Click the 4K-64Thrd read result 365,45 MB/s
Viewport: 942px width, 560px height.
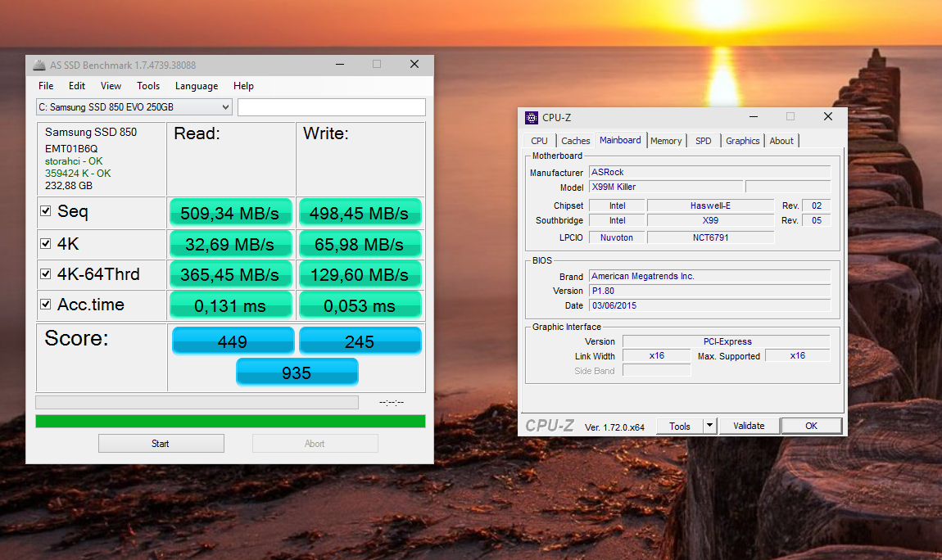click(x=231, y=275)
